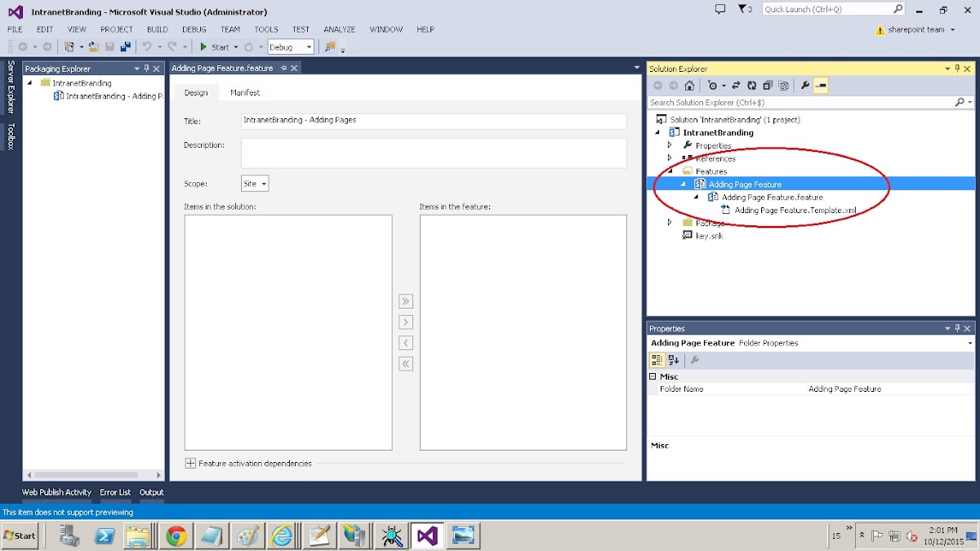This screenshot has width=980, height=551.
Task: Open the FILE menu
Action: pyautogui.click(x=15, y=29)
